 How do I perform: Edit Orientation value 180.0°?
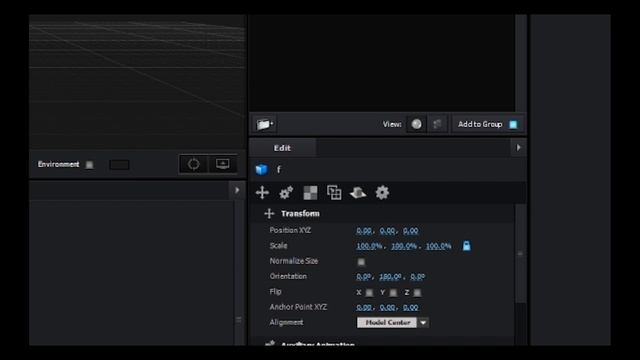390,277
